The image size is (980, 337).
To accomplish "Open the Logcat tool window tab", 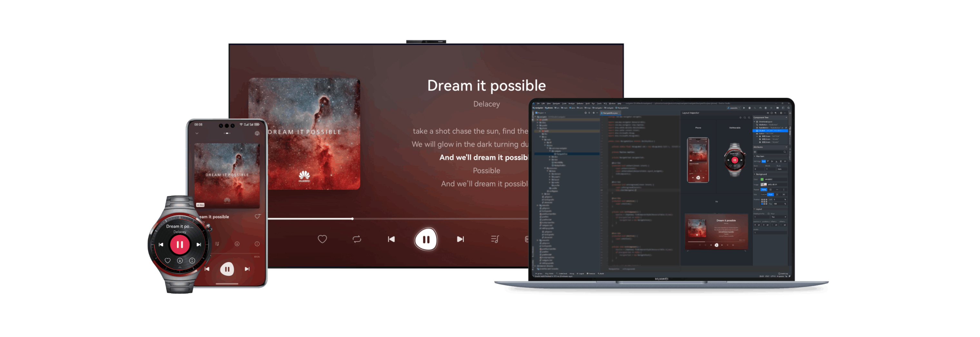I will pyautogui.click(x=581, y=274).
